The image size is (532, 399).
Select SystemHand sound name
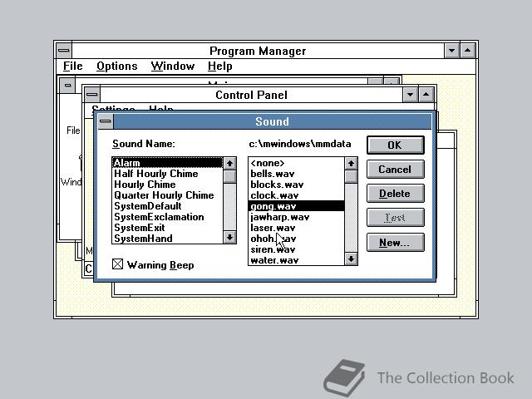(168, 239)
